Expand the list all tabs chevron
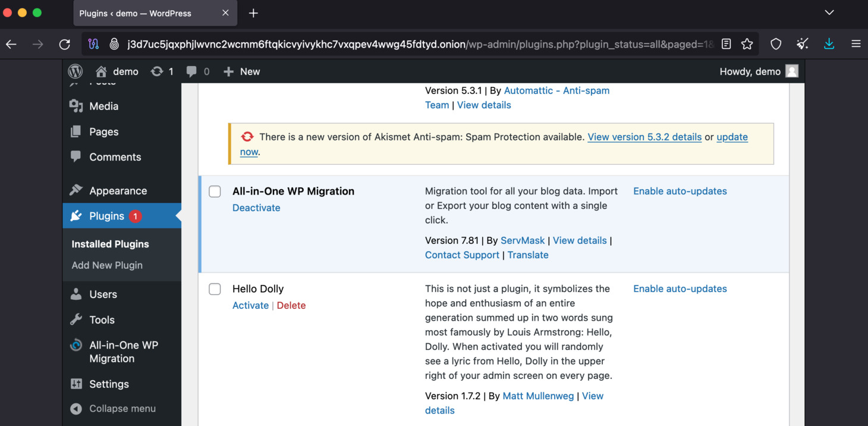 point(829,12)
